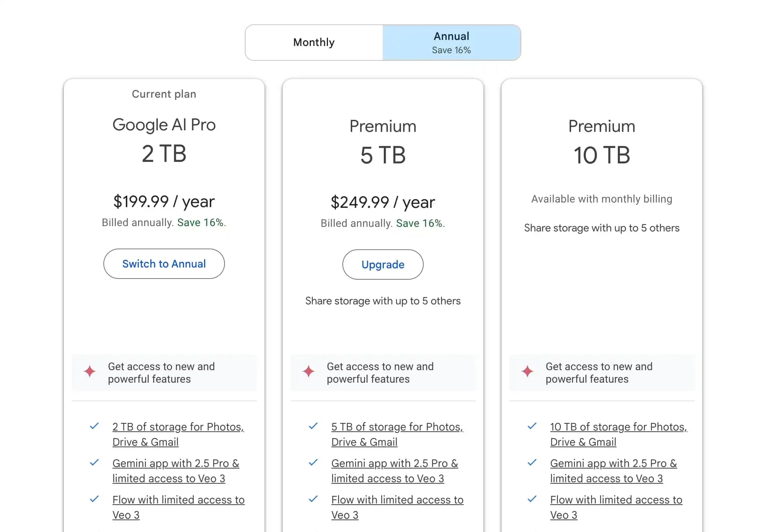Click "Gemini app with 2.5 Pro" under the 2 TB plan
760x532 pixels.
(x=176, y=470)
